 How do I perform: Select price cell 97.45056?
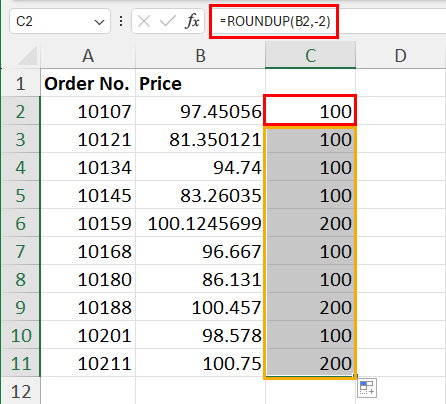click(x=200, y=111)
